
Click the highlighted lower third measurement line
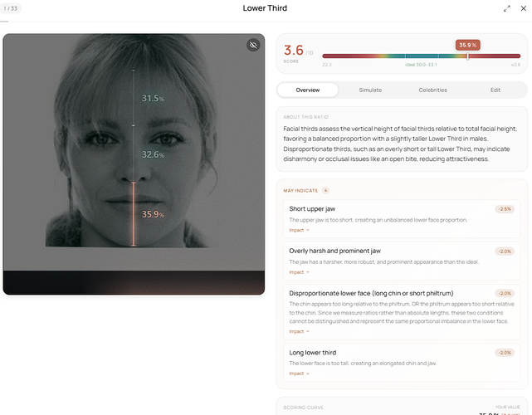(x=134, y=214)
